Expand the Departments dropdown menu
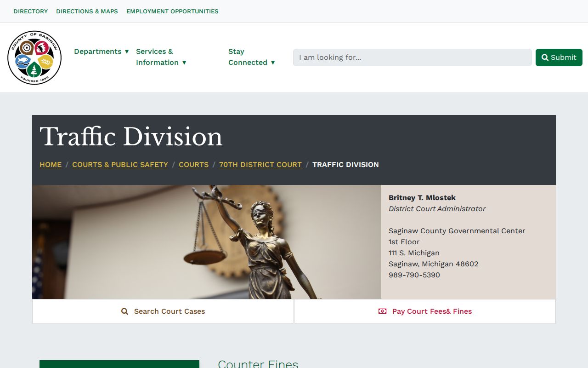Screen dimensions: 588x368 coord(102,52)
